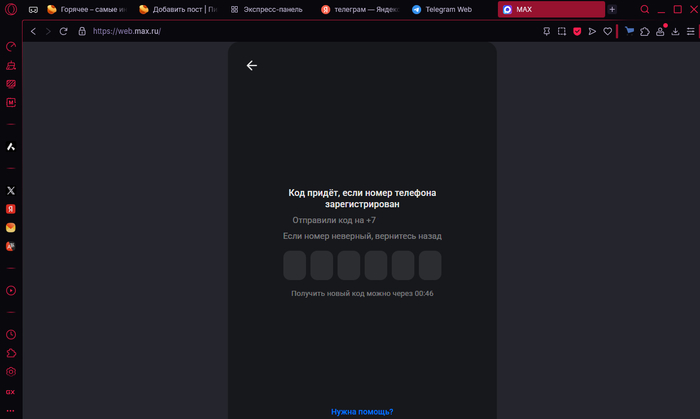Click 'Отправили код на +7' text

(334, 220)
